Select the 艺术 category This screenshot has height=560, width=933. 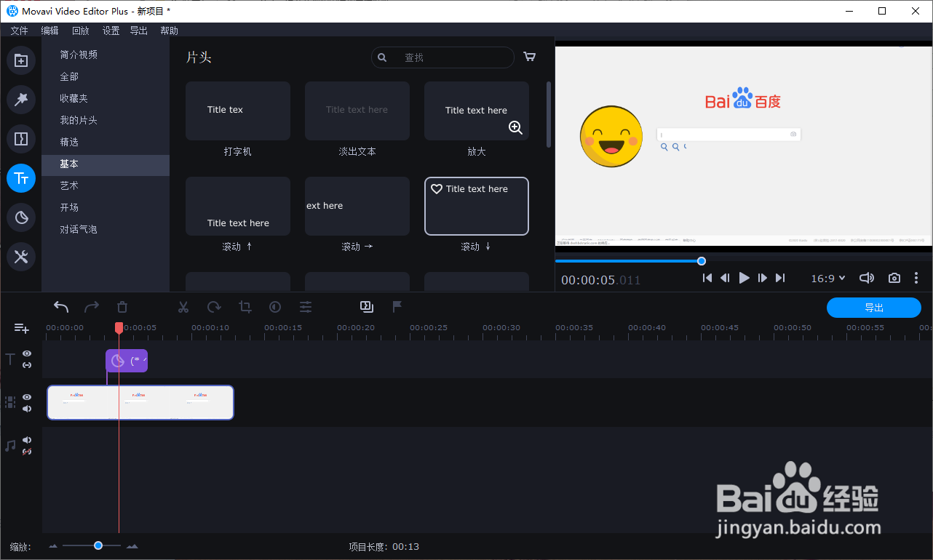tap(105, 185)
